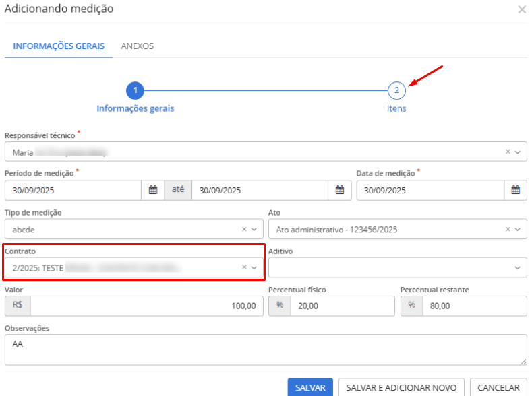This screenshot has width=532, height=396.
Task: Expand the Aditivo dropdown
Action: (x=518, y=268)
